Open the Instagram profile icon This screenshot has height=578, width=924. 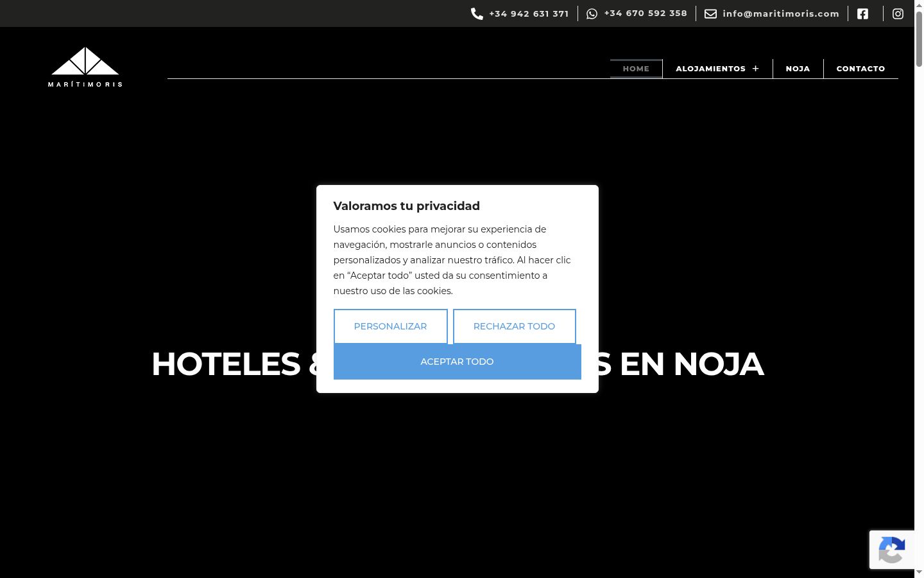(x=898, y=13)
